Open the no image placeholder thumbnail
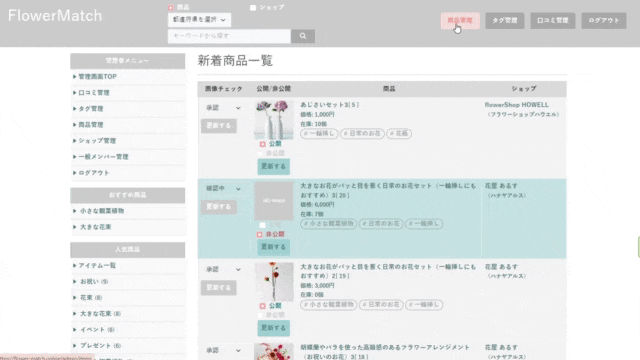The image size is (640, 360). (x=273, y=201)
